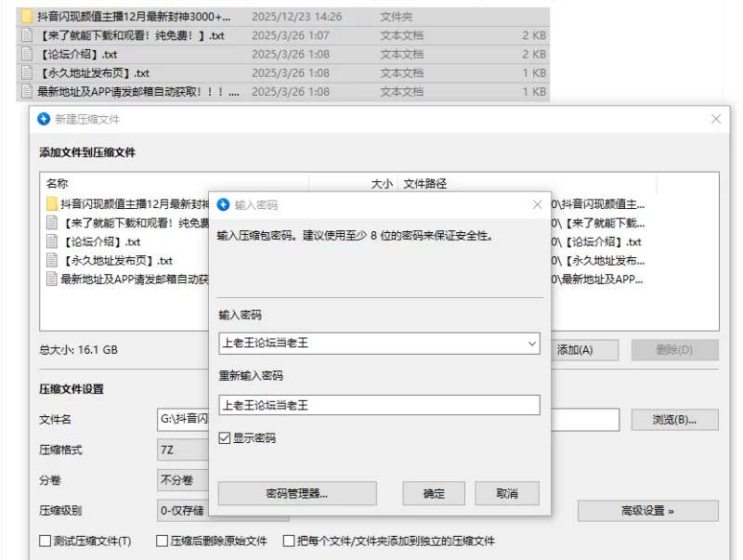
Task: Sort archive list by 文件路径 column header
Action: tap(425, 183)
